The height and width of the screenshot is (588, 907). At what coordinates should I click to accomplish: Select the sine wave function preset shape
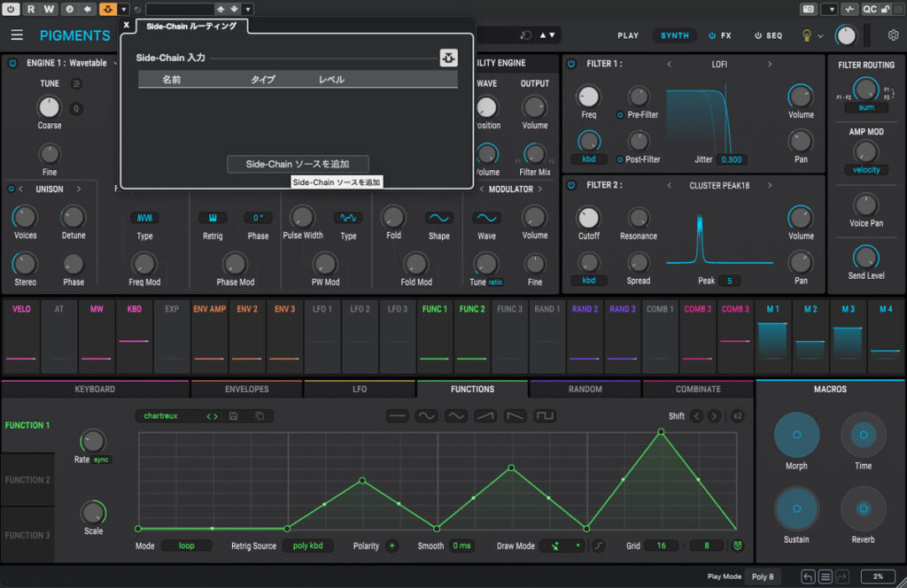pos(426,415)
